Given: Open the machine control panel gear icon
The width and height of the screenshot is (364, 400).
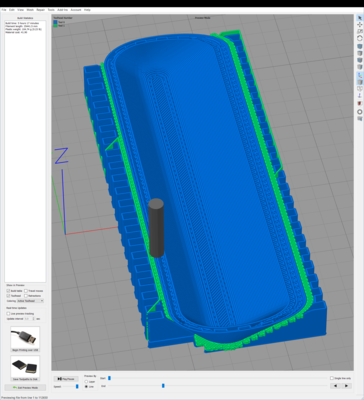Looking at the screenshot, I should click(x=360, y=112).
